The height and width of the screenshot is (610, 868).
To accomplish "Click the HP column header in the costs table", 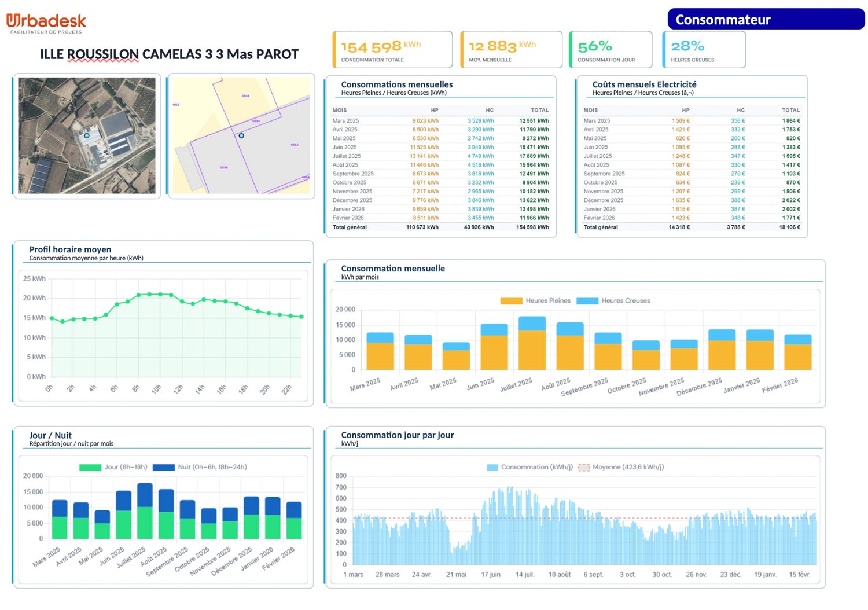I will pyautogui.click(x=686, y=110).
